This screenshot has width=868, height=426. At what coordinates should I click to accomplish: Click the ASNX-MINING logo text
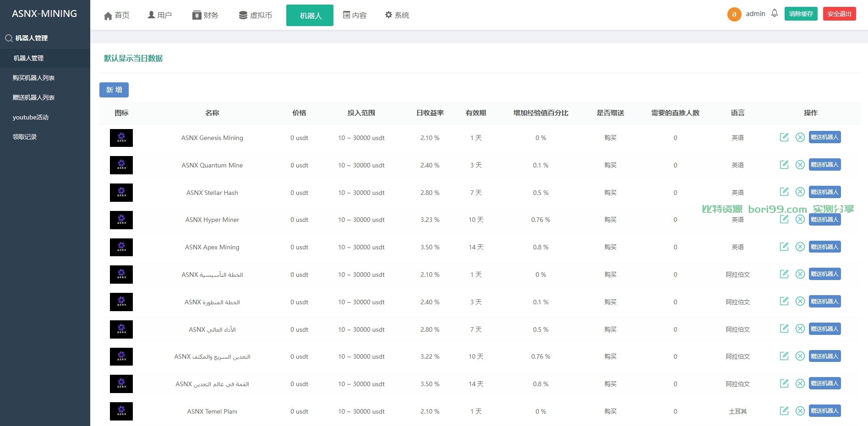[44, 14]
